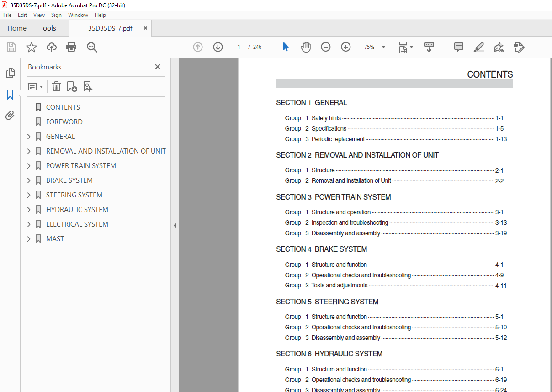Activate the Hand pan tool

tap(306, 47)
